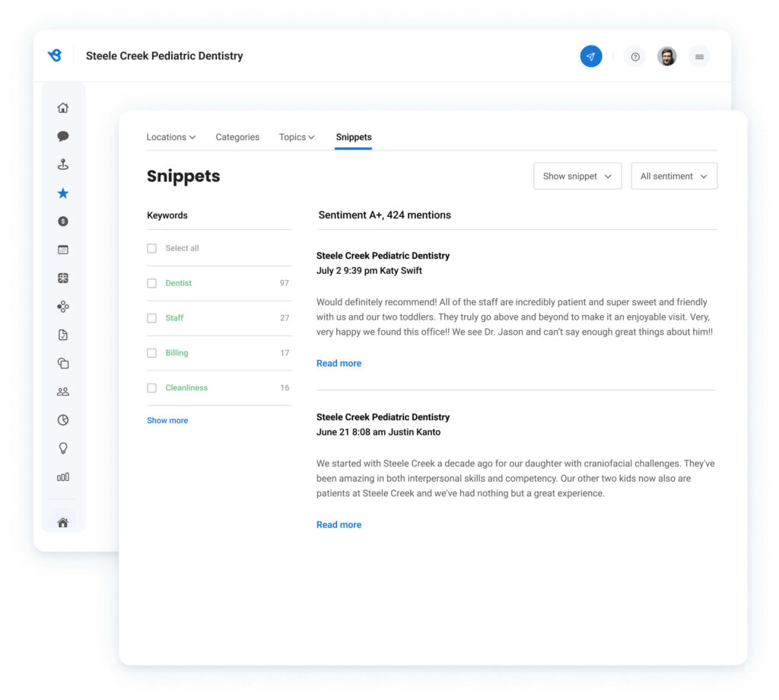
Task: Check the Select all checkbox
Action: point(152,248)
